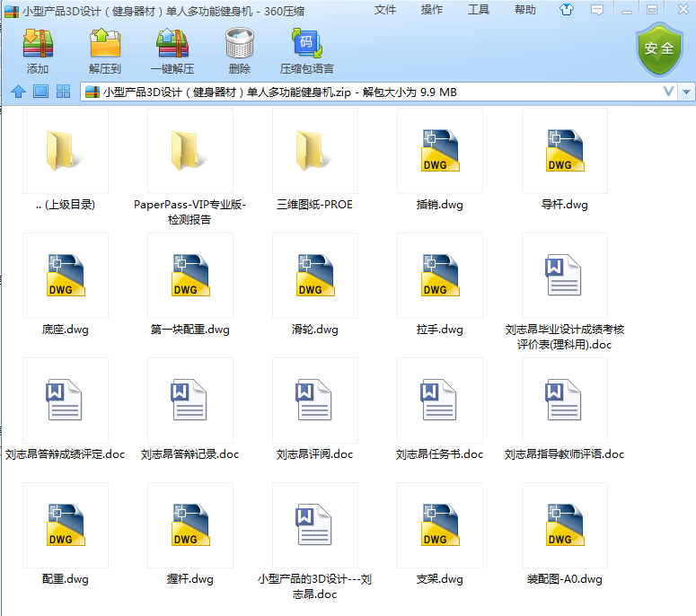Select the 刘志昂答辩成绩评定.doc file
Image resolution: width=696 pixels, height=616 pixels.
point(66,400)
